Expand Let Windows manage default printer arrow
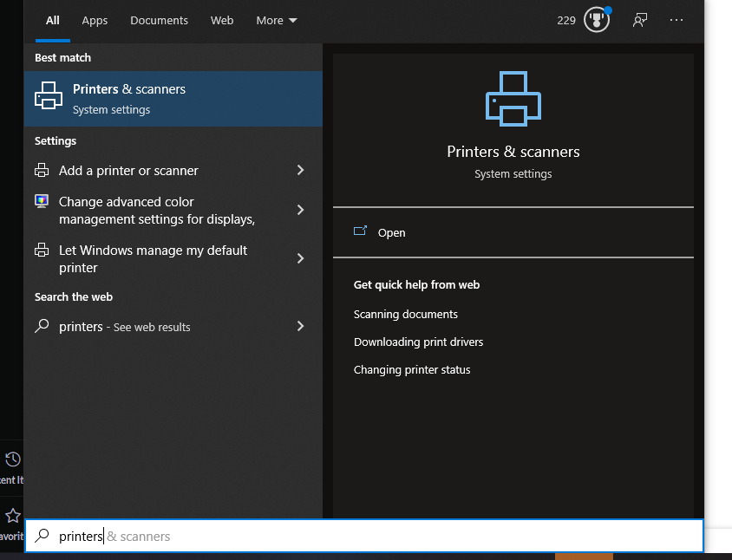The image size is (732, 560). 301,258
